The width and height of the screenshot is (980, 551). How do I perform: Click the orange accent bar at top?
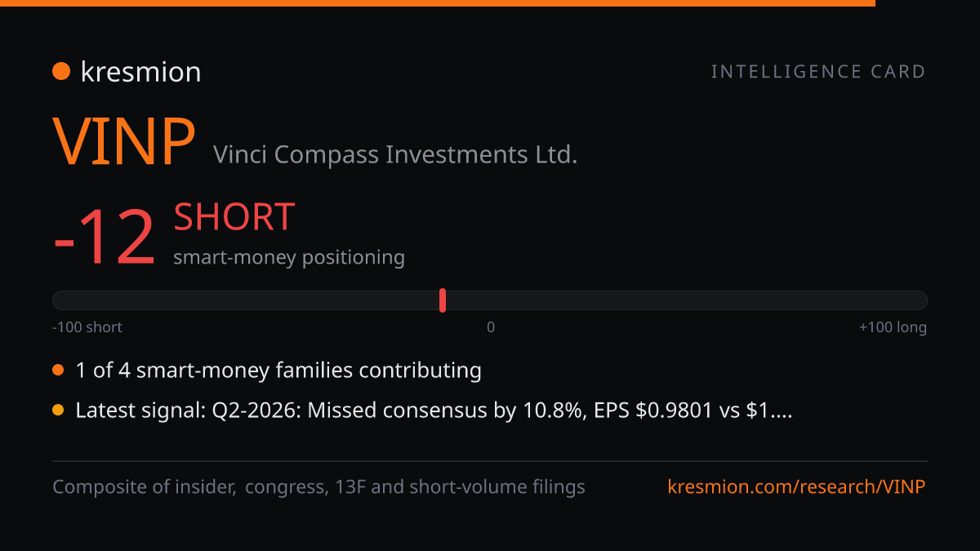tap(438, 3)
